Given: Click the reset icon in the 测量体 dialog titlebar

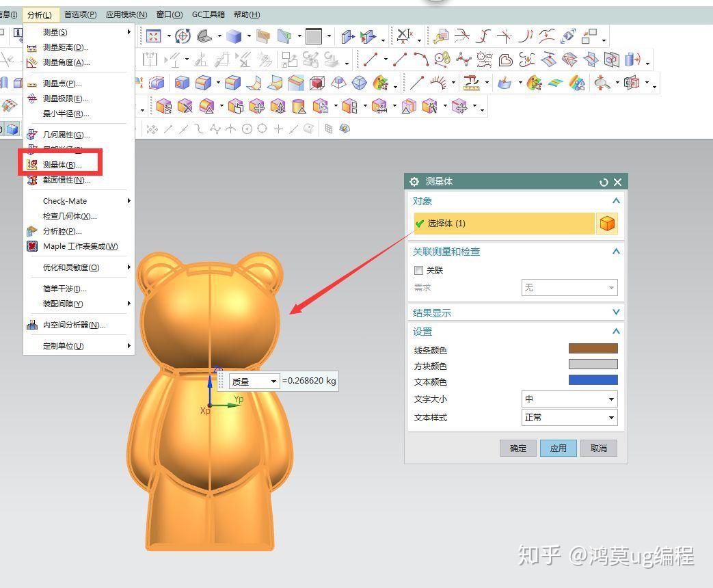Looking at the screenshot, I should click(603, 182).
